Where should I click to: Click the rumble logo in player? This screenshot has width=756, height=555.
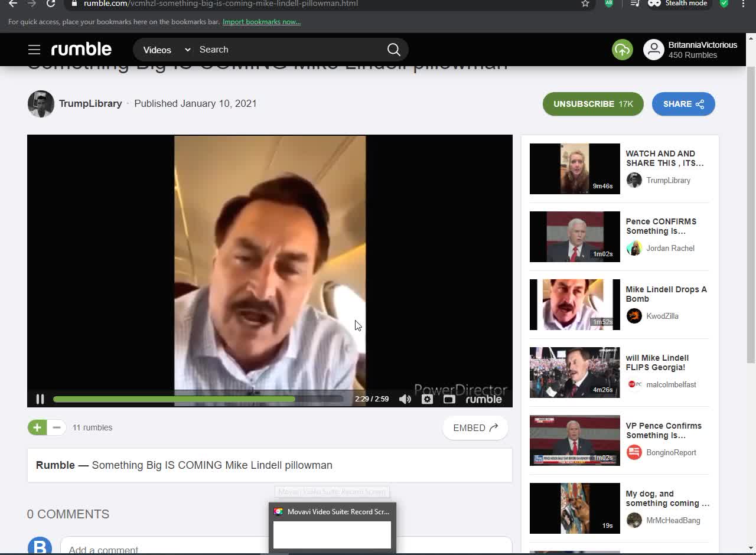coord(484,399)
